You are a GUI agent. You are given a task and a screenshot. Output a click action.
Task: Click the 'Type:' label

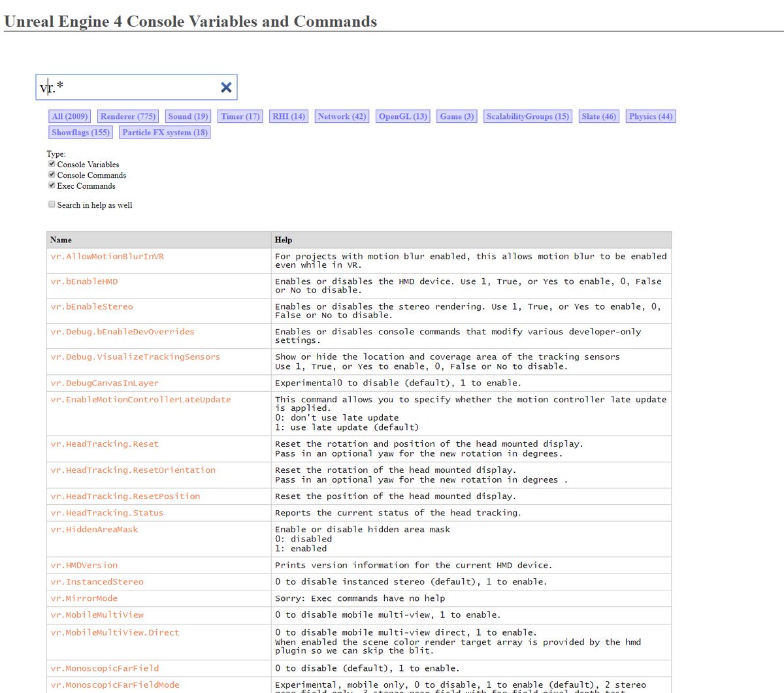(x=56, y=154)
